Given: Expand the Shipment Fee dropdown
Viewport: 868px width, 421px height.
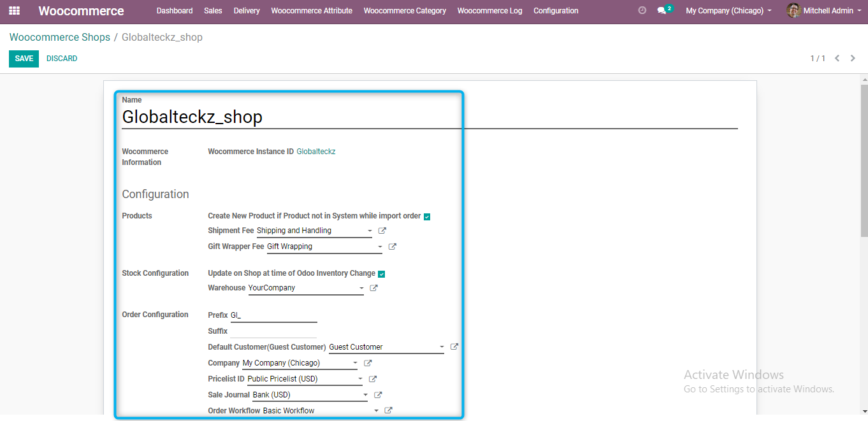Looking at the screenshot, I should pos(370,231).
